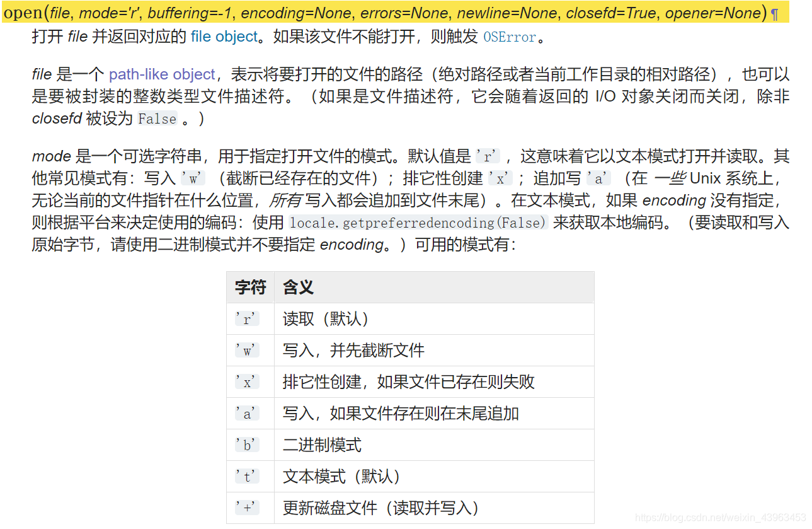This screenshot has height=529, width=812.
Task: Open the 'file object' glossary link
Action: pyautogui.click(x=224, y=37)
